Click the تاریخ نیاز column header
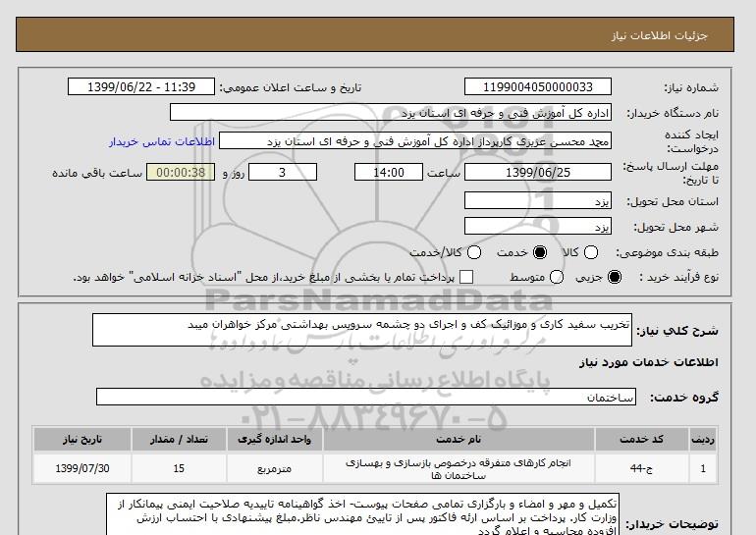Image resolution: width=756 pixels, height=535 pixels. click(82, 439)
